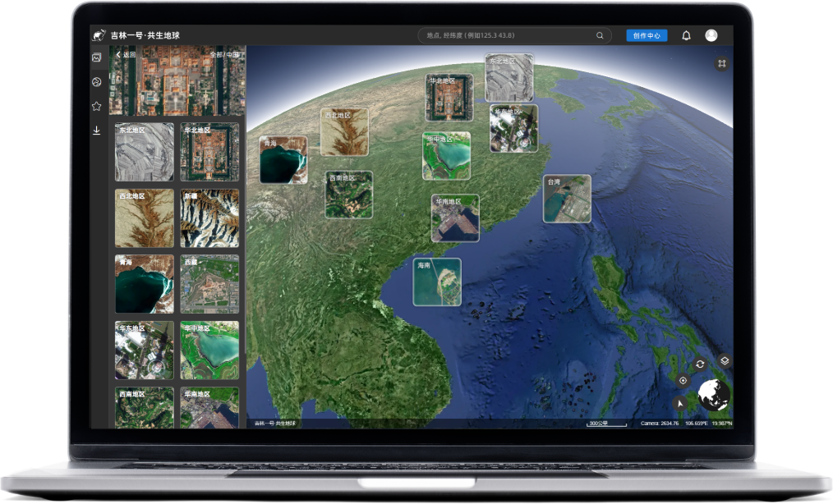Click the 全部/中国 breadcrumb

click(x=224, y=54)
